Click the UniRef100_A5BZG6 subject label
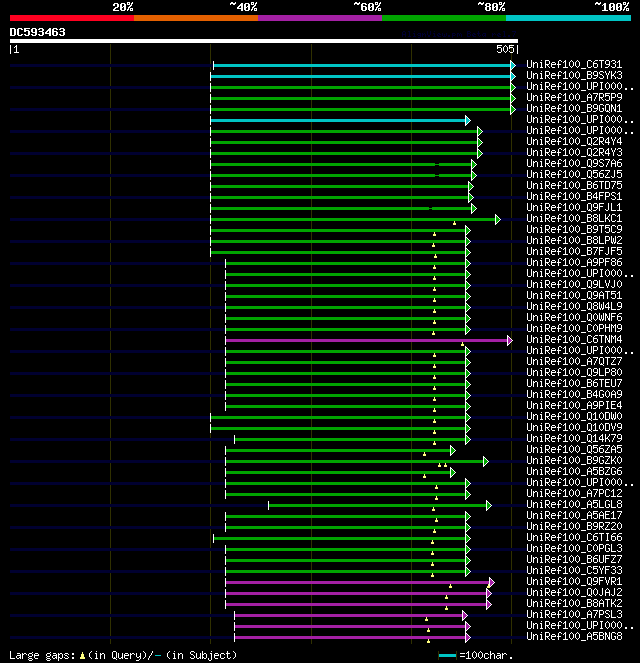 (574, 471)
